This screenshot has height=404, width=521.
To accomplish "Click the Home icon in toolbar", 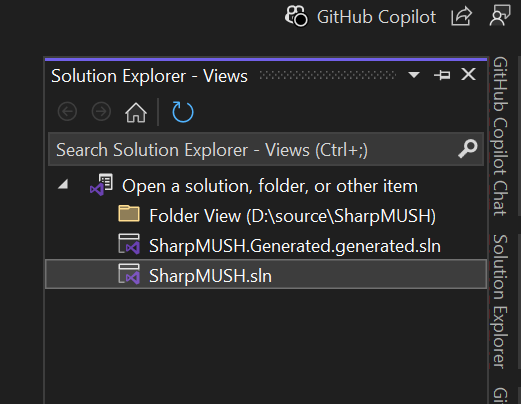I will [x=136, y=112].
